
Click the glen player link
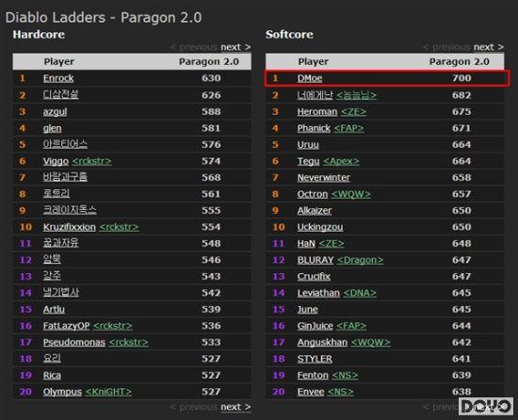(52, 128)
